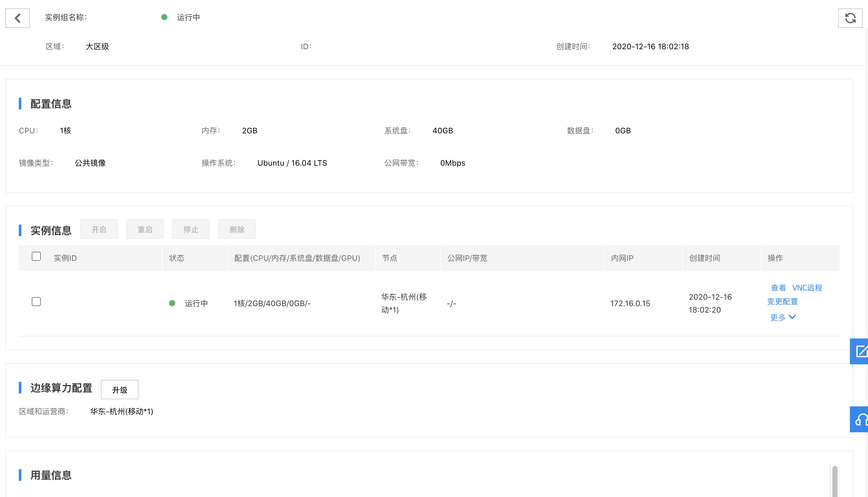Image resolution: width=868 pixels, height=497 pixels.
Task: Toggle the select-all instances checkbox
Action: [36, 256]
